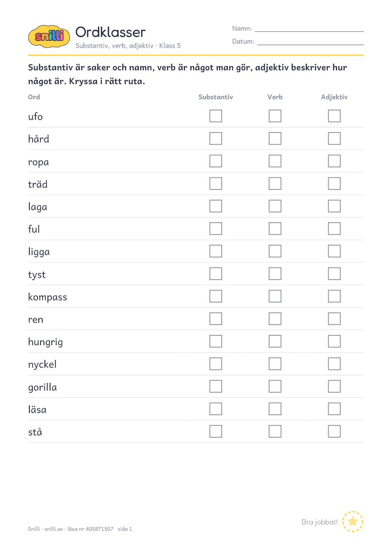Tick the Substantiv box for kompass
392x555 pixels.
coord(216,296)
